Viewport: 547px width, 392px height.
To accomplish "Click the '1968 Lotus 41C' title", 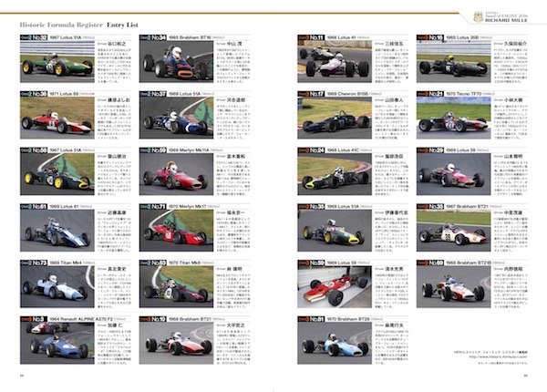I will click(343, 150).
